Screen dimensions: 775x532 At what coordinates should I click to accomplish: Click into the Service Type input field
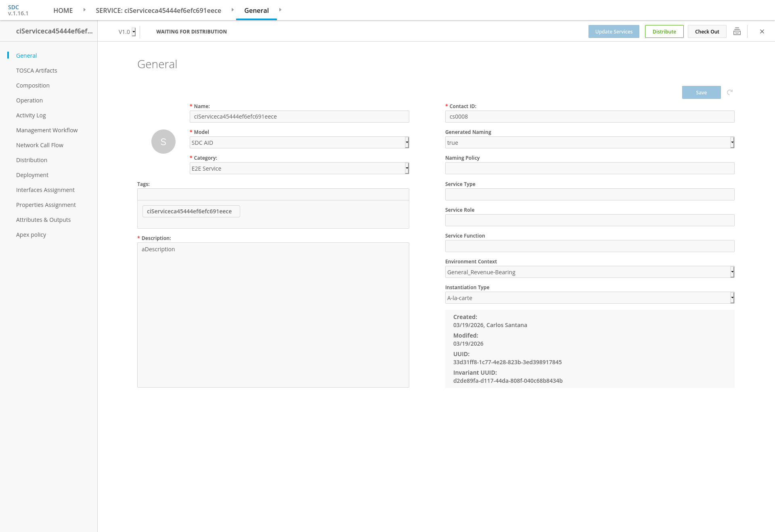pos(589,194)
